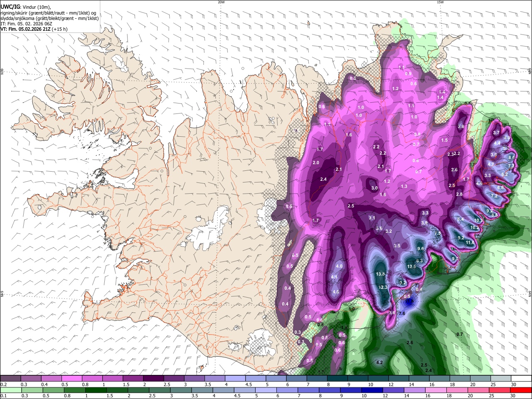Click the light periwinkle snow swatch between 4 and 4.5
The image size is (532, 399).
pyautogui.click(x=235, y=379)
